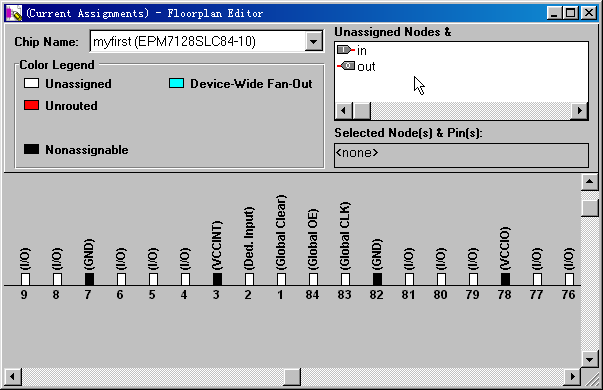
Task: Select the 'in' node text
Action: tap(362, 50)
